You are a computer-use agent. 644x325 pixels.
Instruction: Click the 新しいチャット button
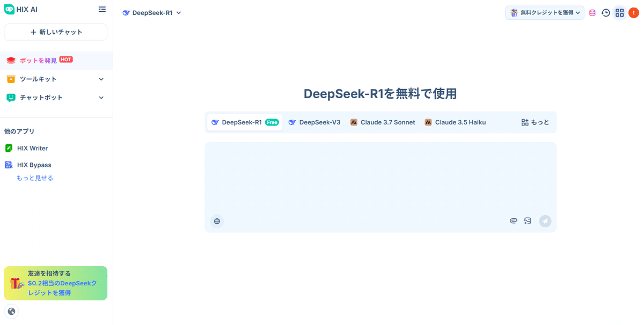pyautogui.click(x=55, y=32)
